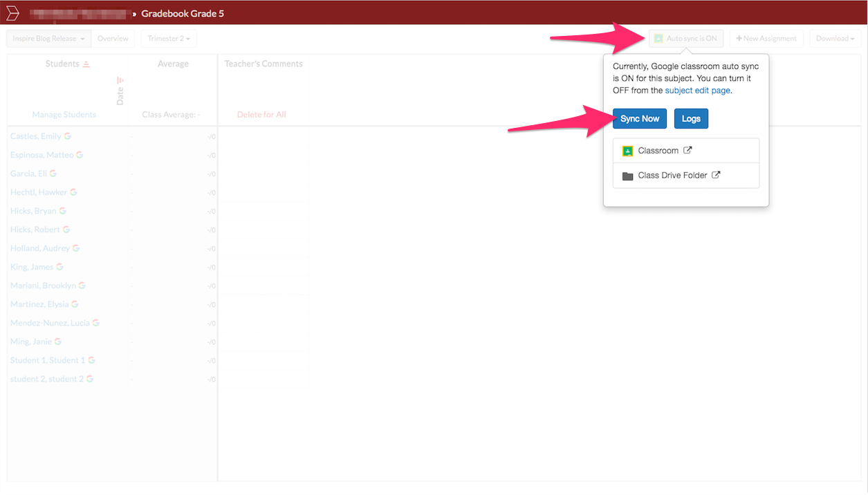Expand the Download dropdown menu
Image resolution: width=868 pixels, height=495 pixels.
(x=835, y=39)
